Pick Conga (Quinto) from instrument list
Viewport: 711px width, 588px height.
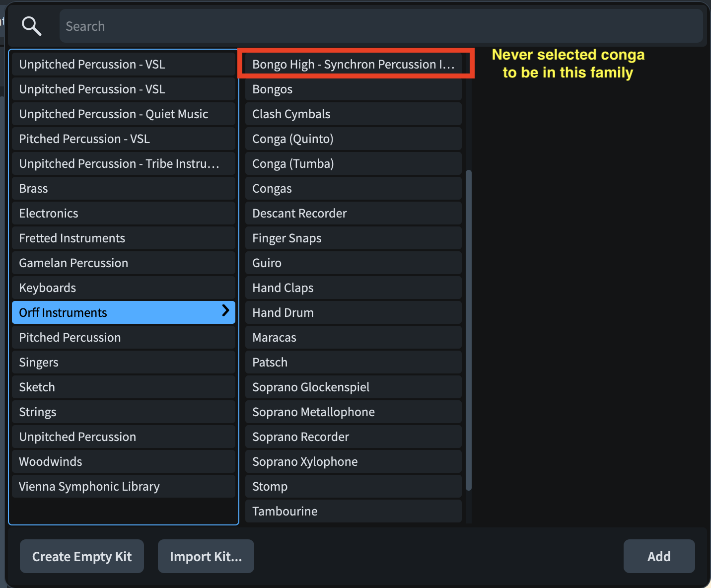coord(353,139)
